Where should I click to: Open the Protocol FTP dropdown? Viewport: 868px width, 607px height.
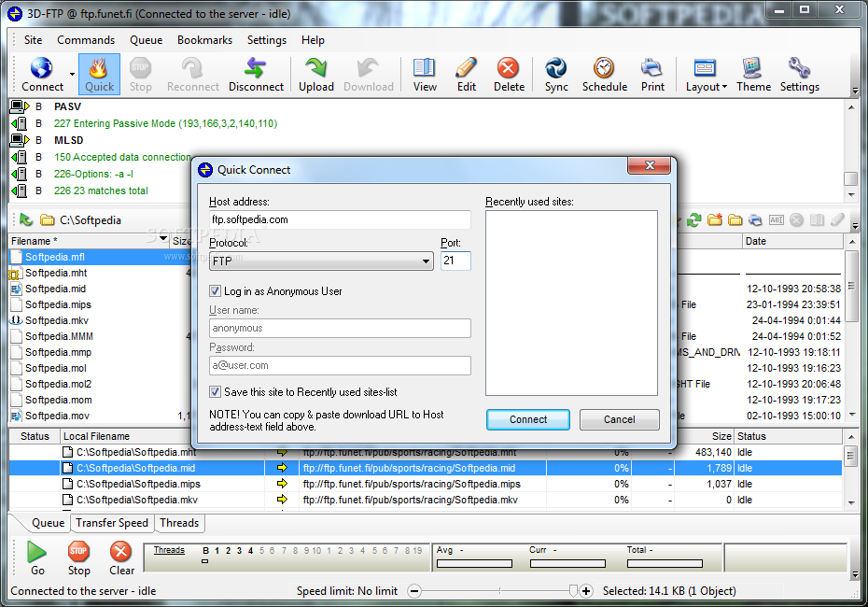tap(321, 261)
